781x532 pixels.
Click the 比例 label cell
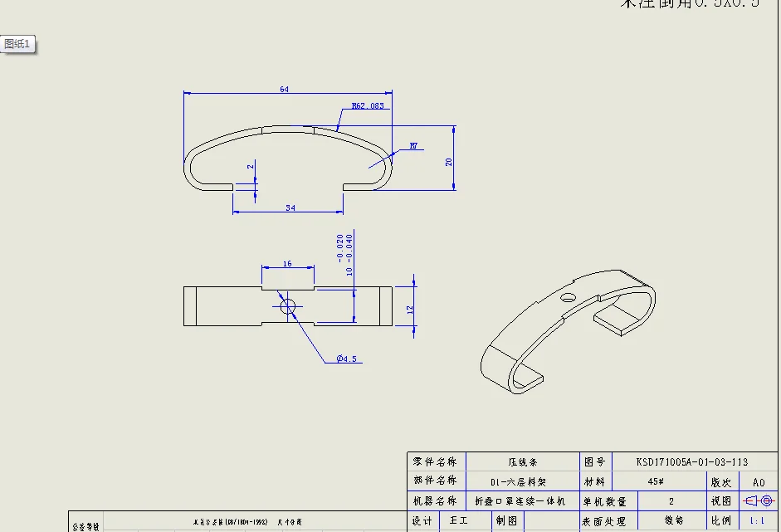tap(722, 520)
